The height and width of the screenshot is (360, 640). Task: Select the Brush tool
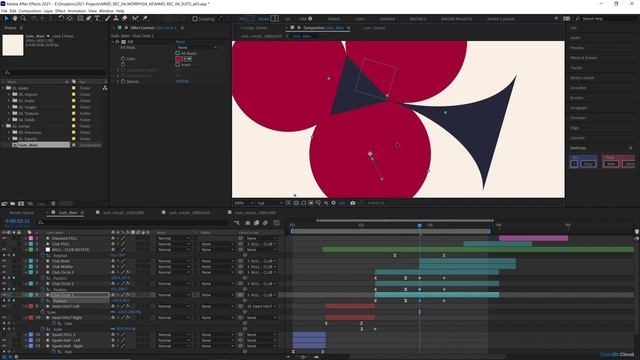coord(108,18)
